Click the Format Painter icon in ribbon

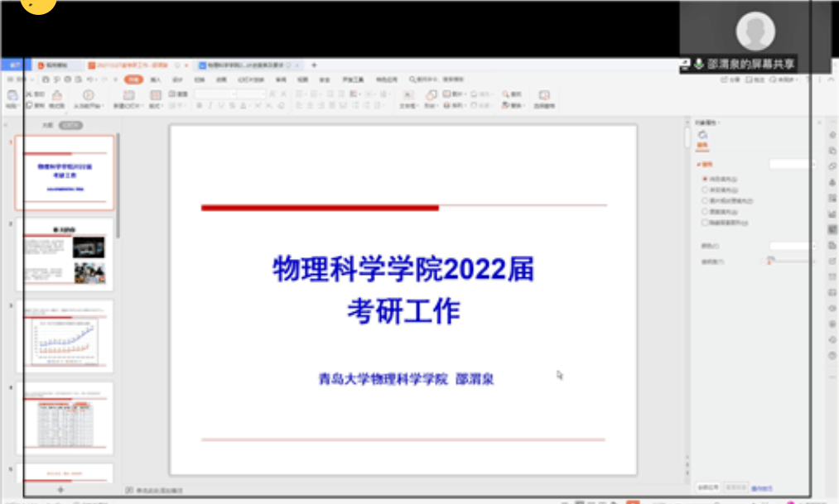56,99
